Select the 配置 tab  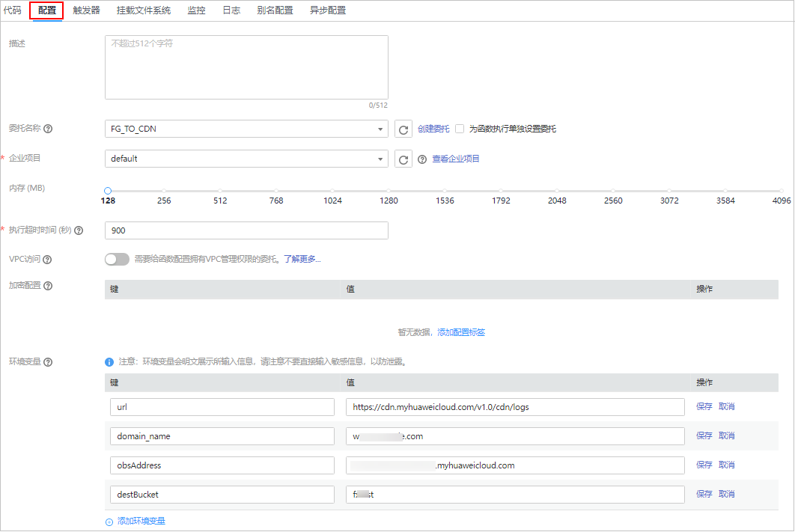(46, 10)
